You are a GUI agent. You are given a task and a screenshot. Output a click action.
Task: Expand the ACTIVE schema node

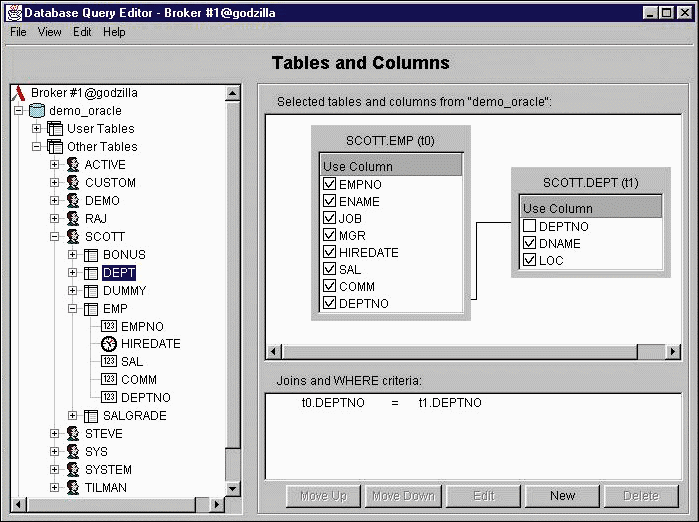point(55,165)
